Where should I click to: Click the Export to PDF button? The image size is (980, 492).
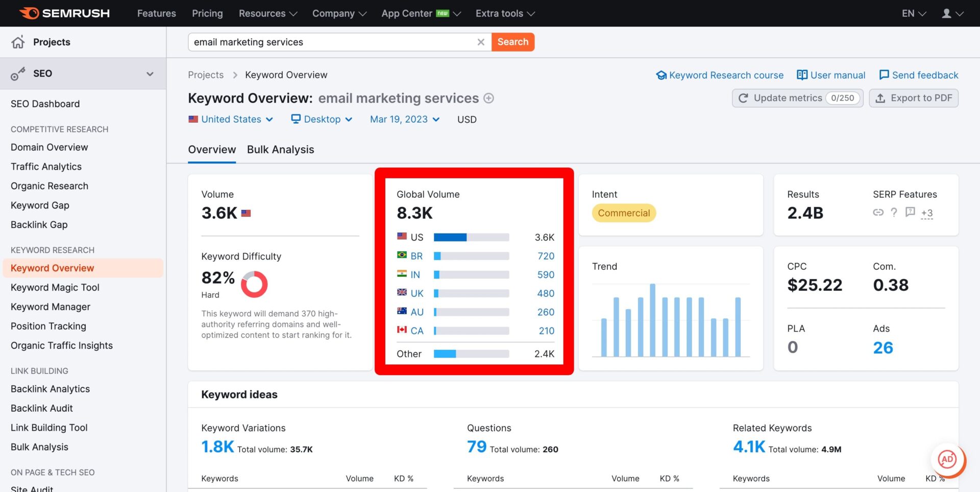pos(914,98)
